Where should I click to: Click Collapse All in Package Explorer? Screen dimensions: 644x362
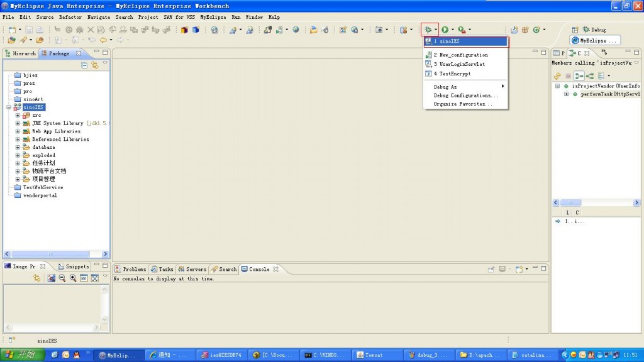(x=84, y=65)
